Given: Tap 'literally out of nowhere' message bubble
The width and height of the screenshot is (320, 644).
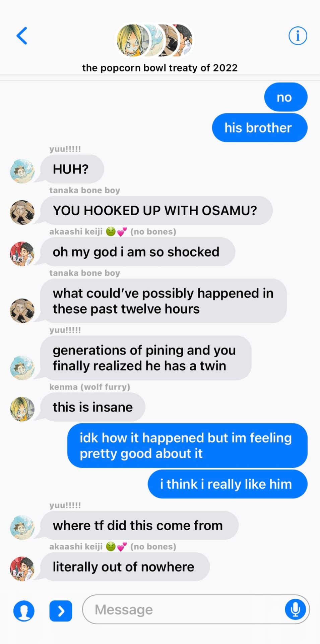Looking at the screenshot, I should click(x=125, y=567).
